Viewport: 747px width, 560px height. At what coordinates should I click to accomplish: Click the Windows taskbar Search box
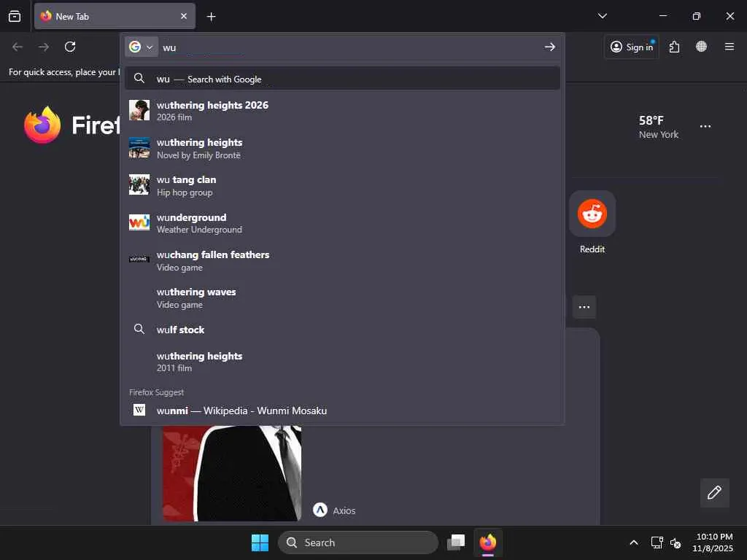pyautogui.click(x=357, y=542)
